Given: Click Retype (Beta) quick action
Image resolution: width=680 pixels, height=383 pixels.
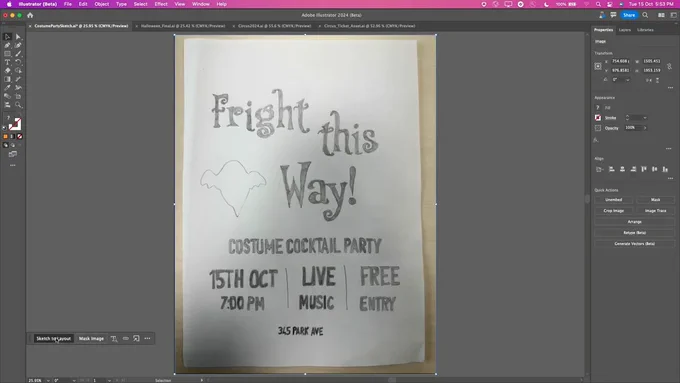Looking at the screenshot, I should click(x=634, y=233).
